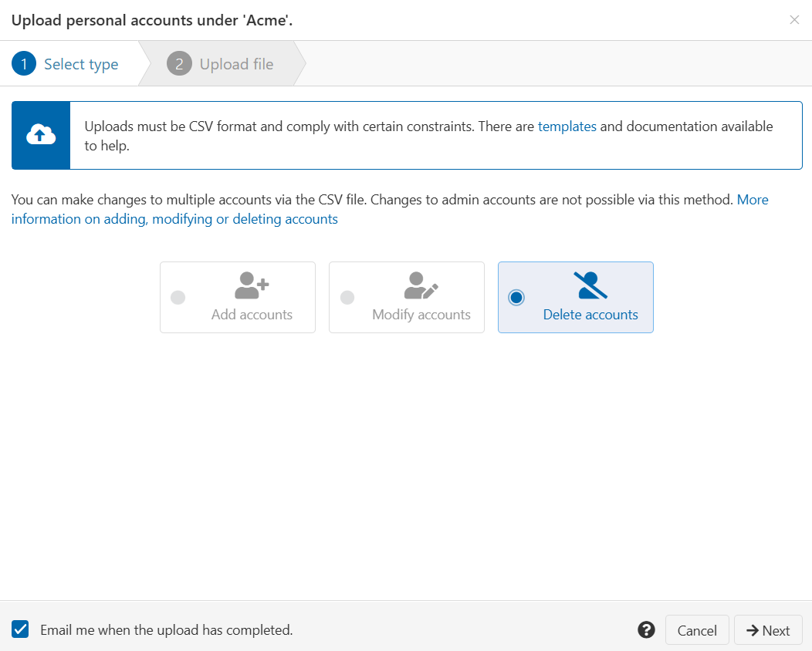Image resolution: width=812 pixels, height=651 pixels.
Task: Click the Next button
Action: [768, 630]
